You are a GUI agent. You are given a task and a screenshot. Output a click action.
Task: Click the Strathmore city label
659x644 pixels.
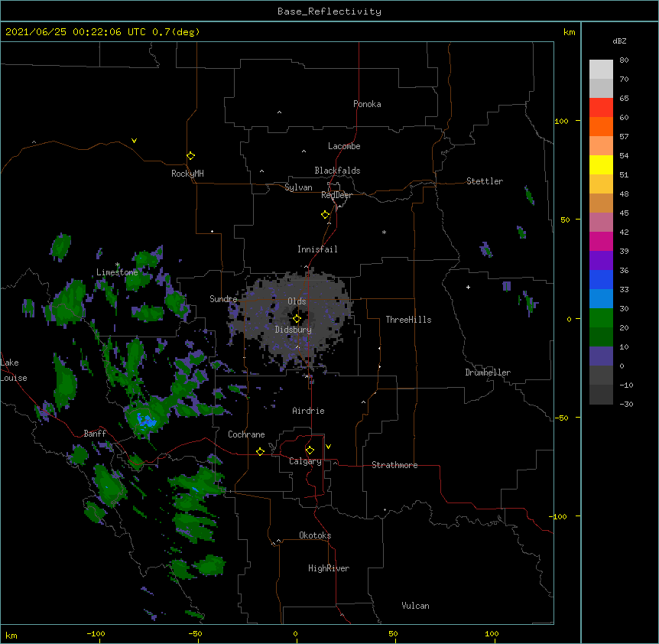[x=394, y=465]
